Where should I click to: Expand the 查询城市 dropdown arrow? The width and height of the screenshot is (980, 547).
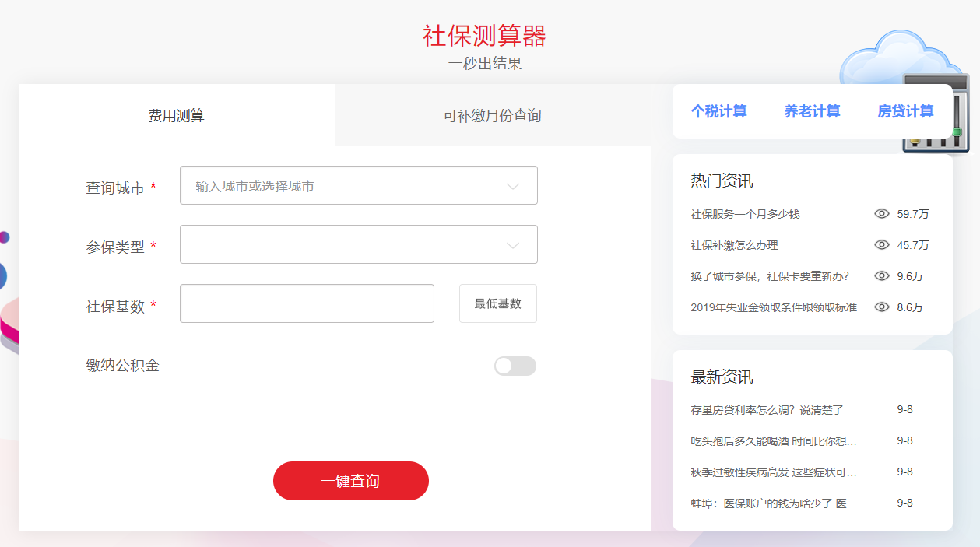pyautogui.click(x=513, y=186)
